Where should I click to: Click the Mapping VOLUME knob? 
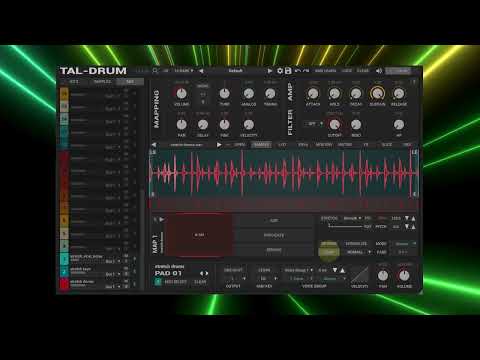181,94
